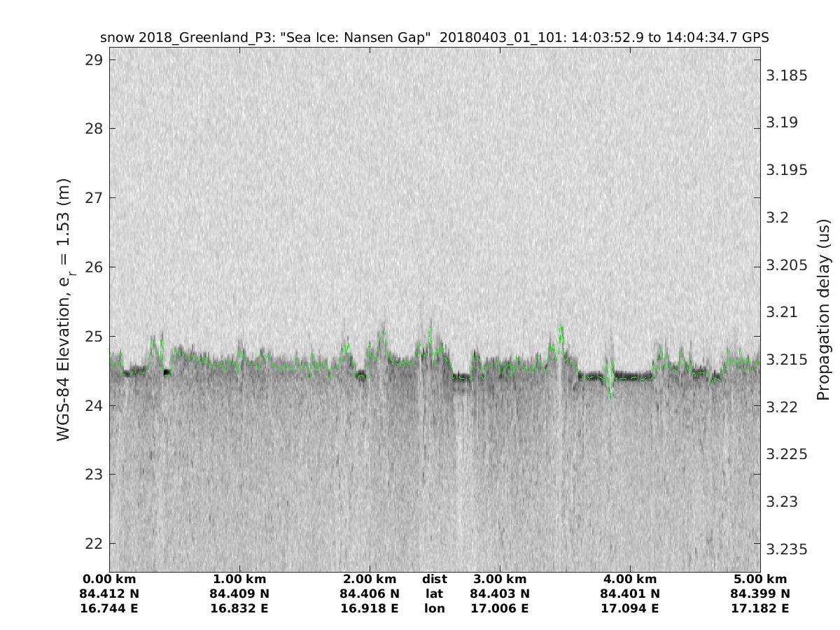Click the 3.185 propagation delay tick
The height and width of the screenshot is (630, 840).
coord(787,75)
